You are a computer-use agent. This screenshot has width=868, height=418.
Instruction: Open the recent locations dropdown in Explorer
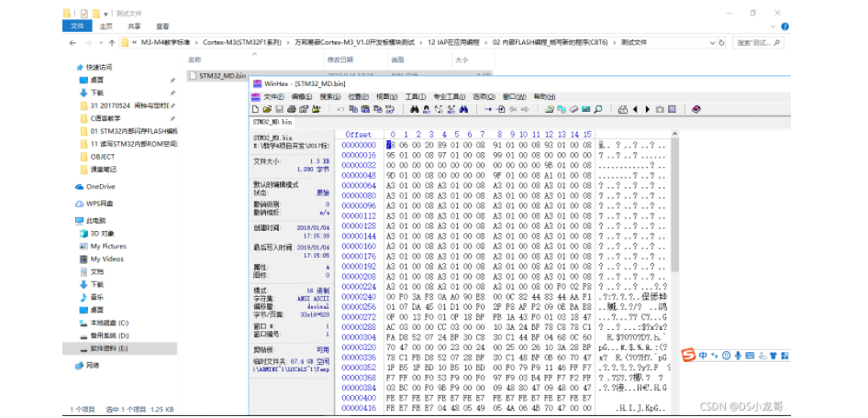coord(100,42)
